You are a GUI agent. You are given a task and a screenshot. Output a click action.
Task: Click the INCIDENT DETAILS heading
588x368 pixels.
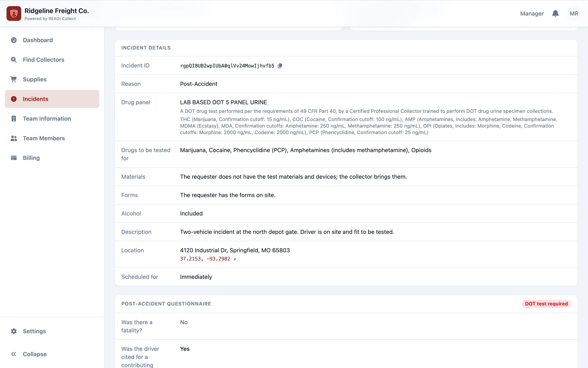pos(146,48)
